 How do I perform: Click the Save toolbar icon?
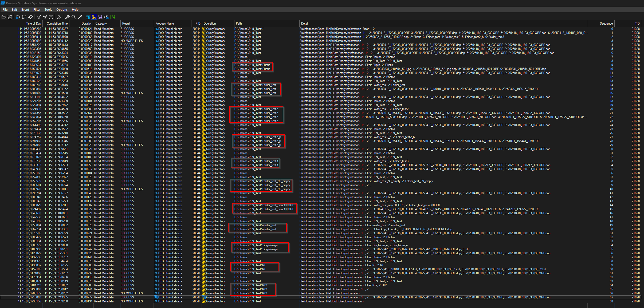[x=10, y=17]
